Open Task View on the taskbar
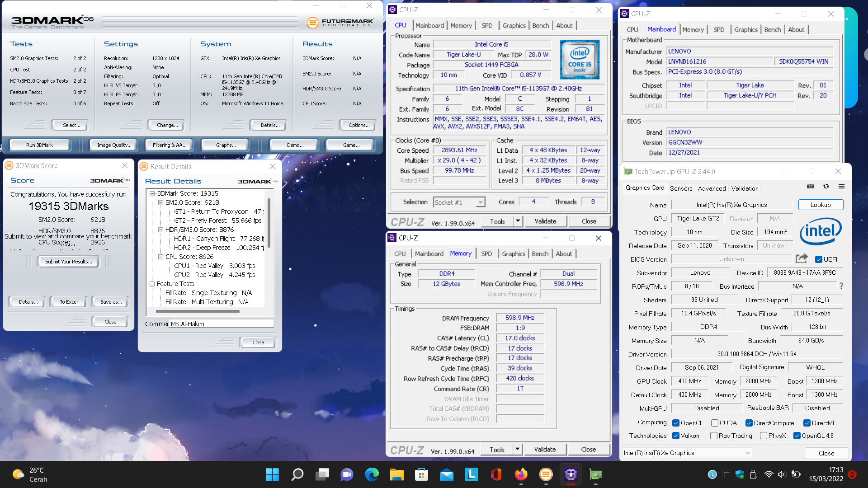This screenshot has width=868, height=488. (x=322, y=474)
